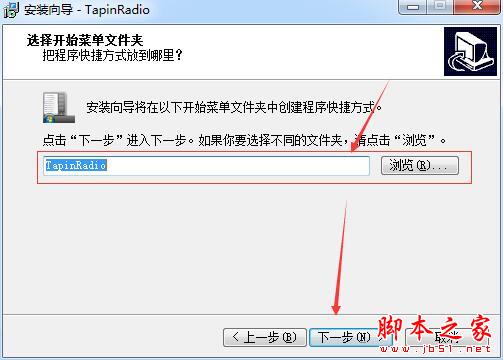503x360 pixels.
Task: Click the 下一步(N) next button
Action: (x=351, y=337)
